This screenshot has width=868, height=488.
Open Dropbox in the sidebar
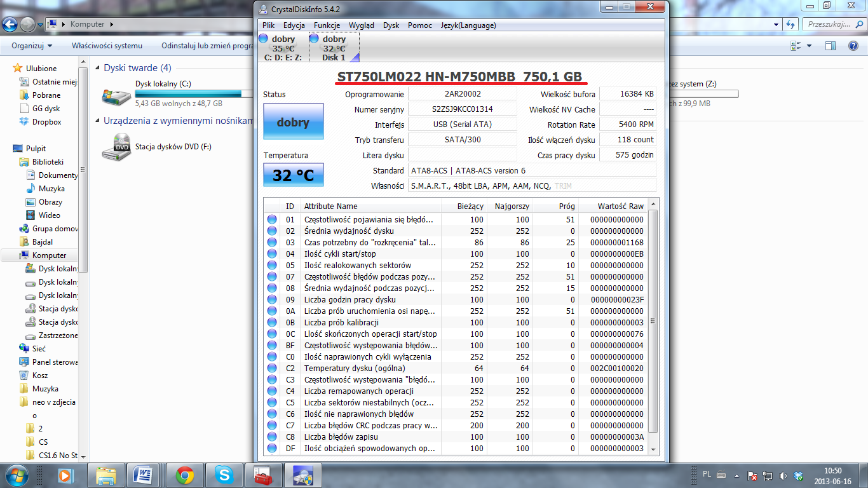47,121
